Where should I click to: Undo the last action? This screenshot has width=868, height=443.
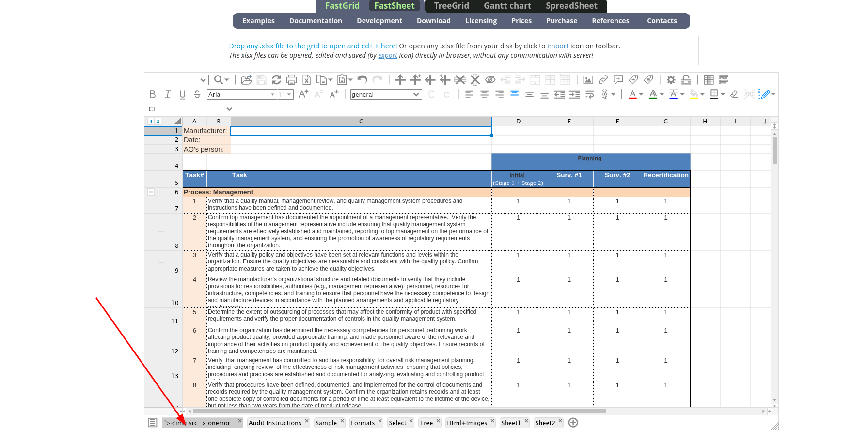click(362, 80)
